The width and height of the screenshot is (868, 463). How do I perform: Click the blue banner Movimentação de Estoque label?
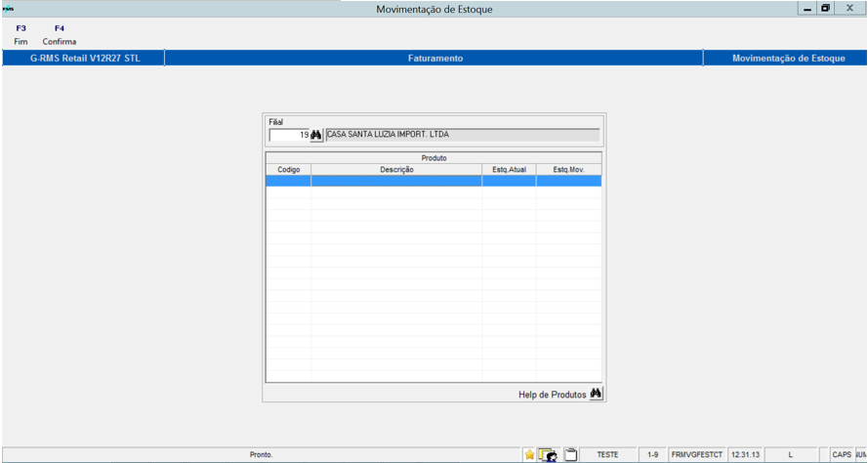click(x=788, y=59)
